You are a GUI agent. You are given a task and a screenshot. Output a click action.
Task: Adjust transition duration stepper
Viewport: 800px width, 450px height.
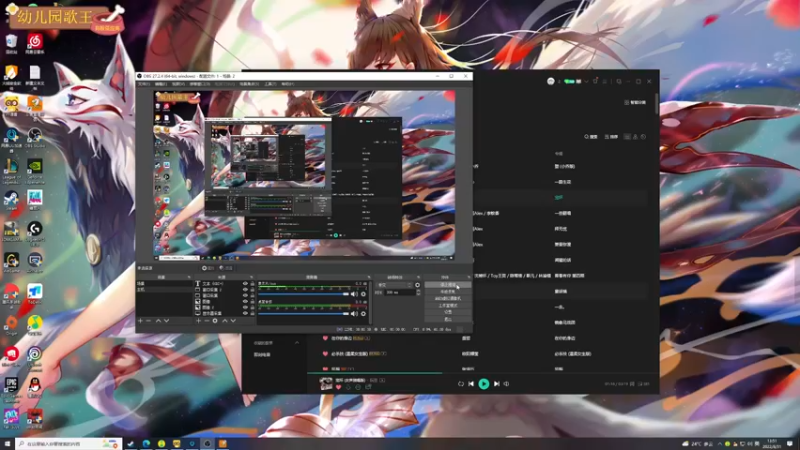(418, 293)
